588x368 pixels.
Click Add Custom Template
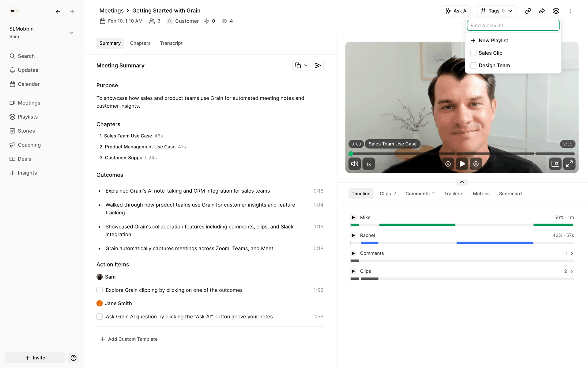(x=129, y=339)
